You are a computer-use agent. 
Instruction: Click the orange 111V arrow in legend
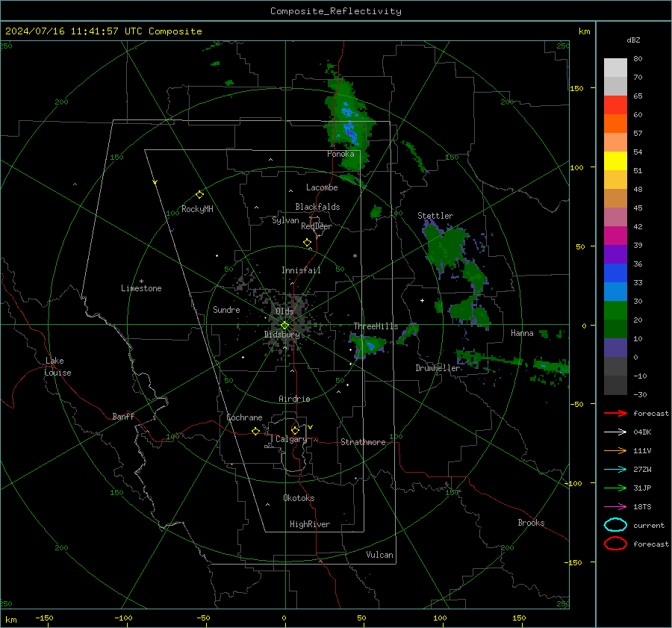coord(615,450)
